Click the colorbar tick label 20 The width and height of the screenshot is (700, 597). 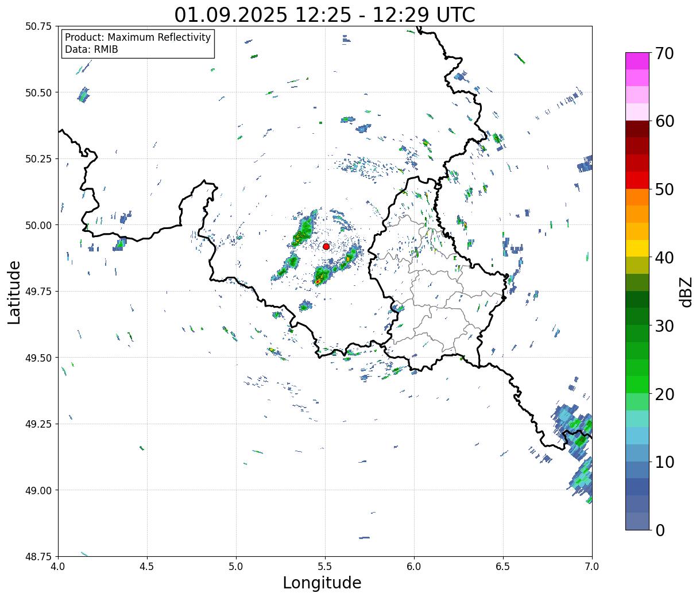tap(664, 394)
